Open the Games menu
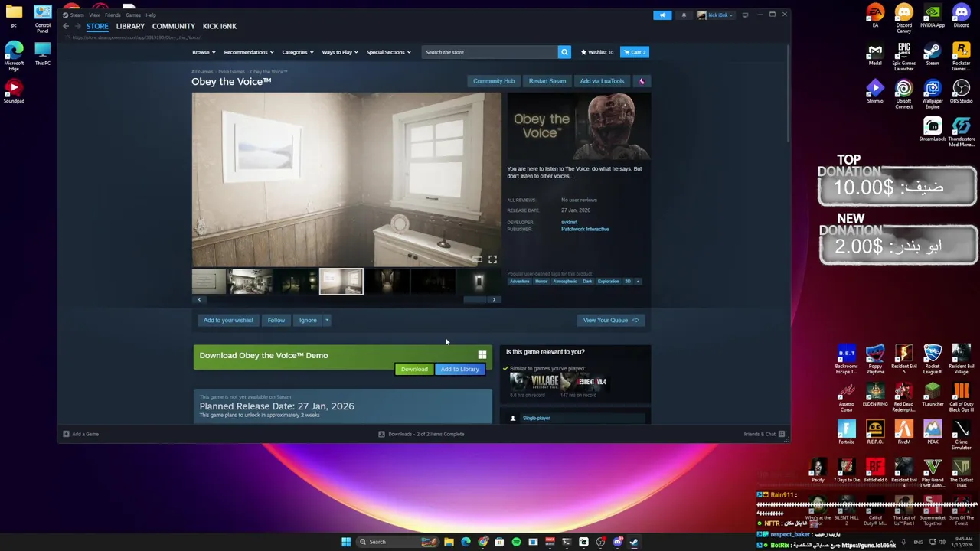 pyautogui.click(x=133, y=15)
